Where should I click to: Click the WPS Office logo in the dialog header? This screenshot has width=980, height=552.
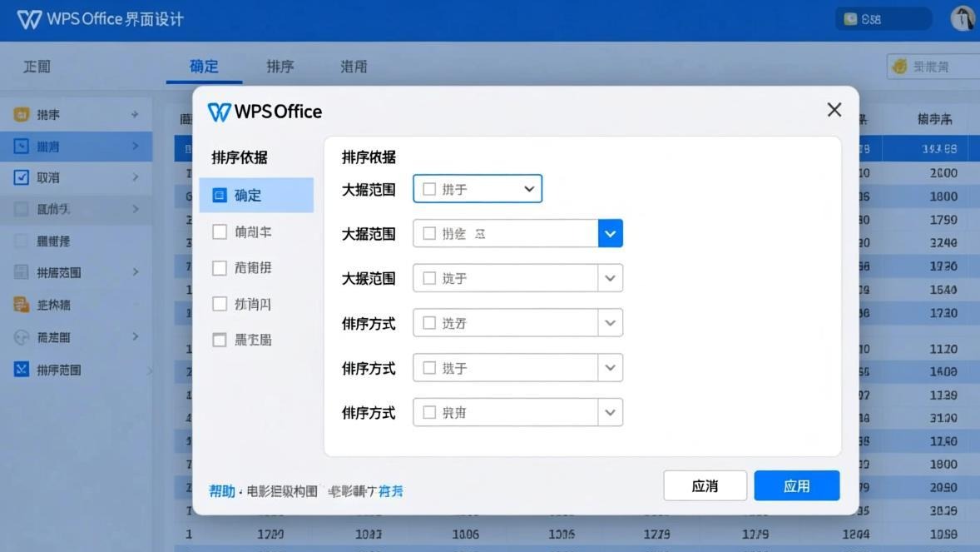pyautogui.click(x=265, y=112)
